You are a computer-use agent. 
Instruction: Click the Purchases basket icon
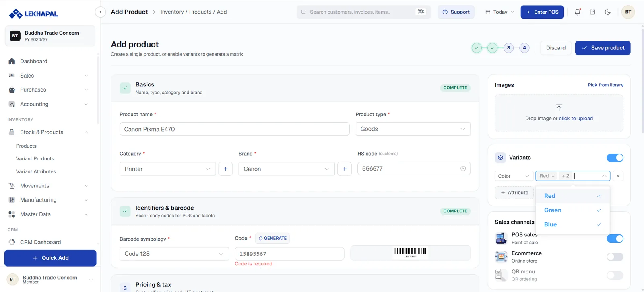(x=12, y=90)
